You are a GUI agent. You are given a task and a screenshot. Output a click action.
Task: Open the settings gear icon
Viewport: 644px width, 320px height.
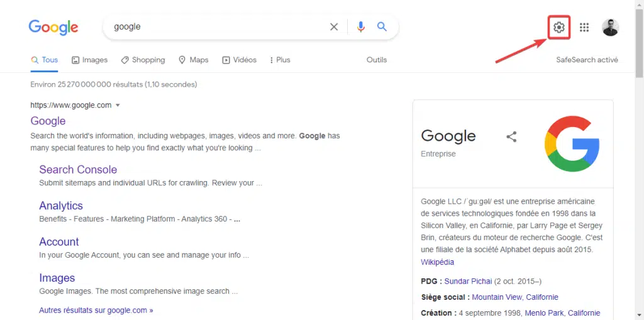[558, 28]
